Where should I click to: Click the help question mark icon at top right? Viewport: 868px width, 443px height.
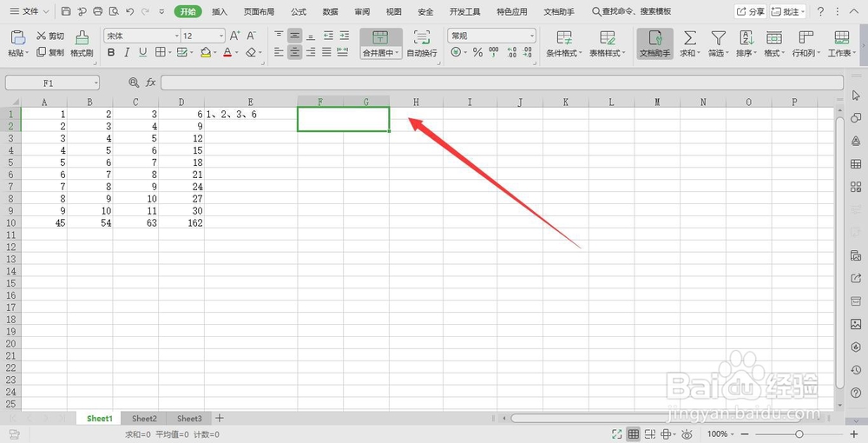[x=820, y=11]
